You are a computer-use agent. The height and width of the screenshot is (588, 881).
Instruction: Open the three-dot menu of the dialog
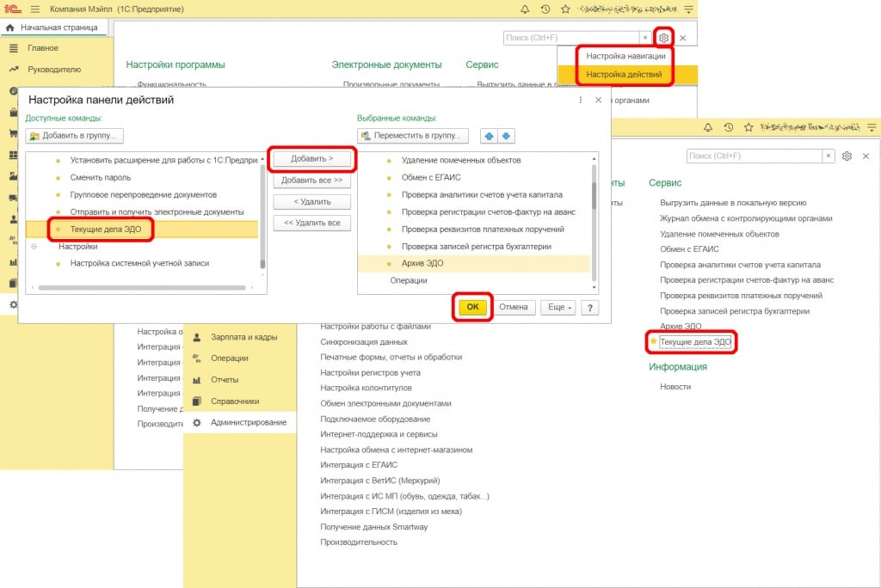[x=579, y=101]
